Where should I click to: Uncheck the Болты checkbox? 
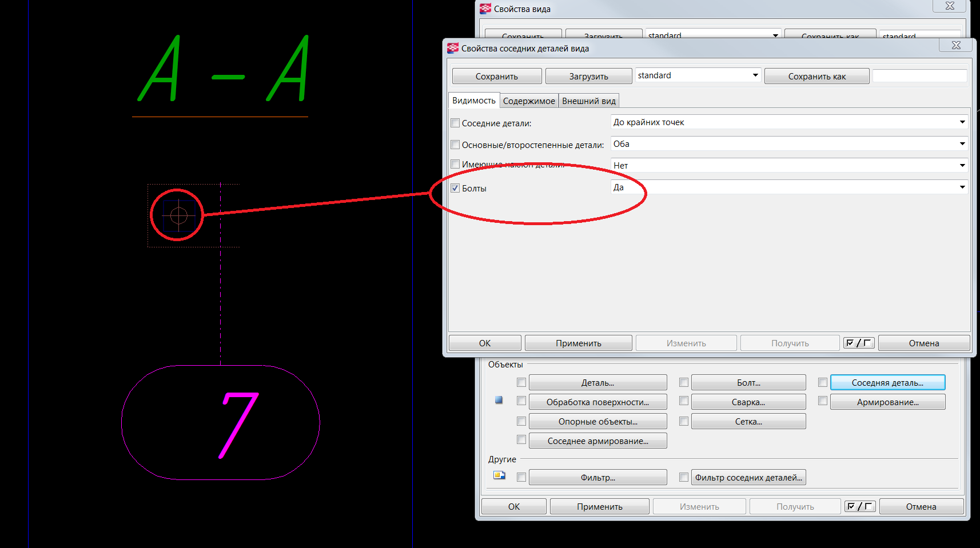(455, 188)
